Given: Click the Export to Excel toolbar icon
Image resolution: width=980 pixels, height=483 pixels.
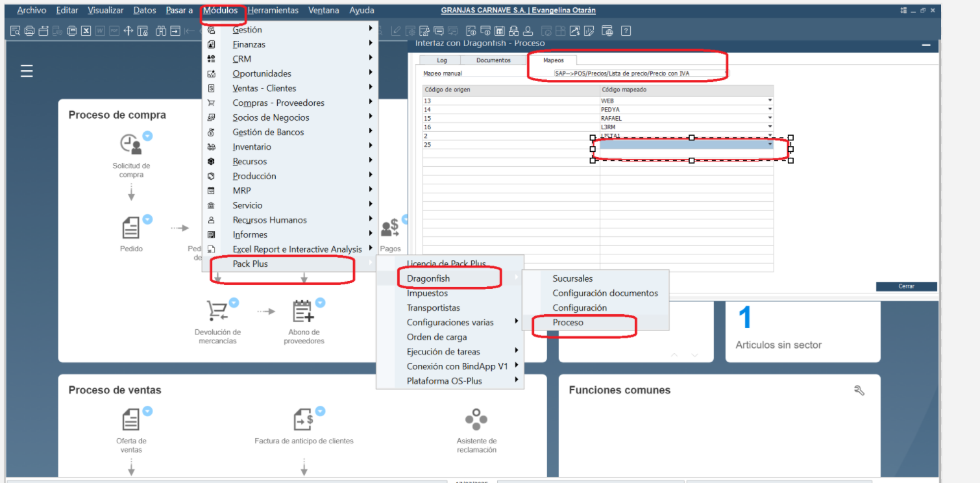Looking at the screenshot, I should pyautogui.click(x=86, y=31).
